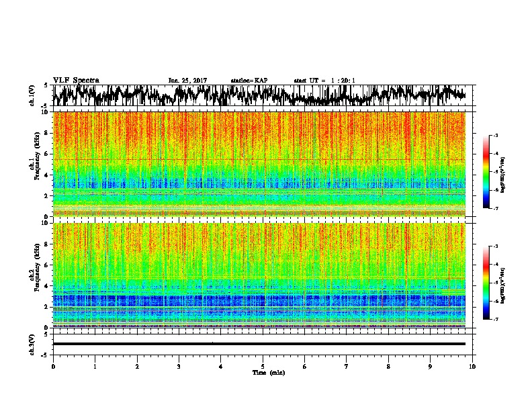Click the flat ch.3 voltage trace
This screenshot has width=532, height=411.
tap(259, 344)
